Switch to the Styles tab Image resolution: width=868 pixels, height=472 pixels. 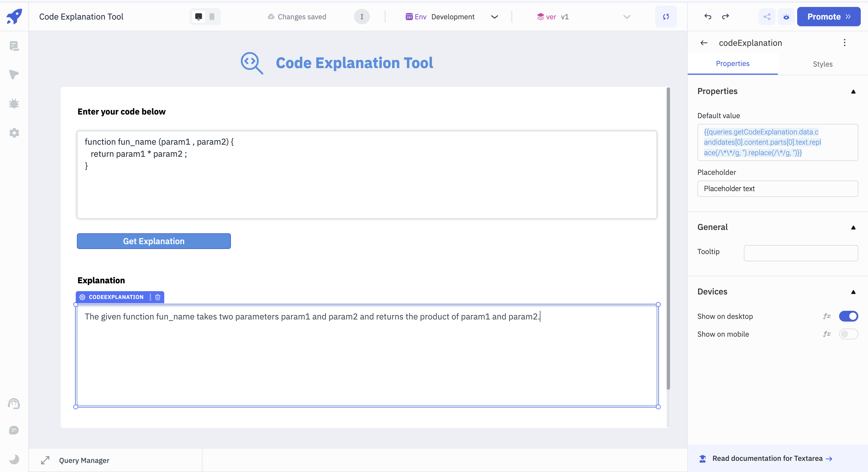click(822, 64)
